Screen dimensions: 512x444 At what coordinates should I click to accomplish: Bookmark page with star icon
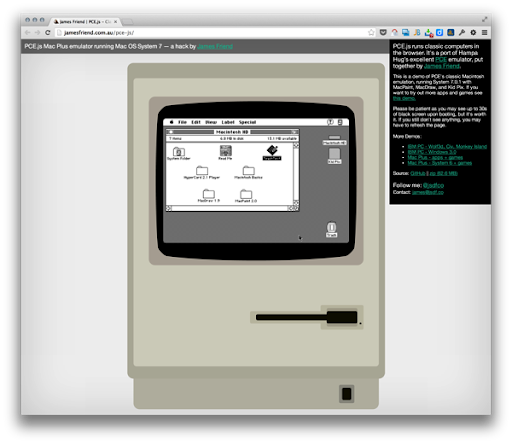click(371, 32)
